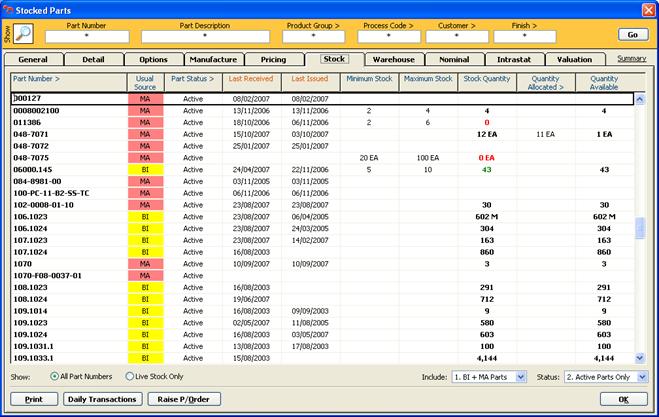This screenshot has width=659, height=417.
Task: Expand Product Group filter label
Action: click(313, 26)
